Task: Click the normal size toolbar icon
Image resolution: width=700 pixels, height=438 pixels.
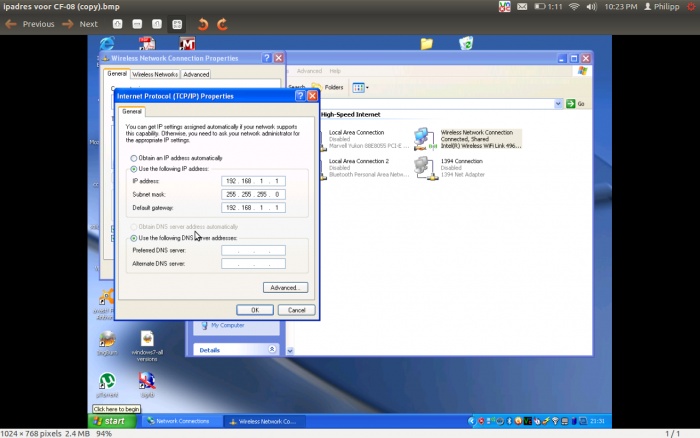Action: click(x=157, y=24)
